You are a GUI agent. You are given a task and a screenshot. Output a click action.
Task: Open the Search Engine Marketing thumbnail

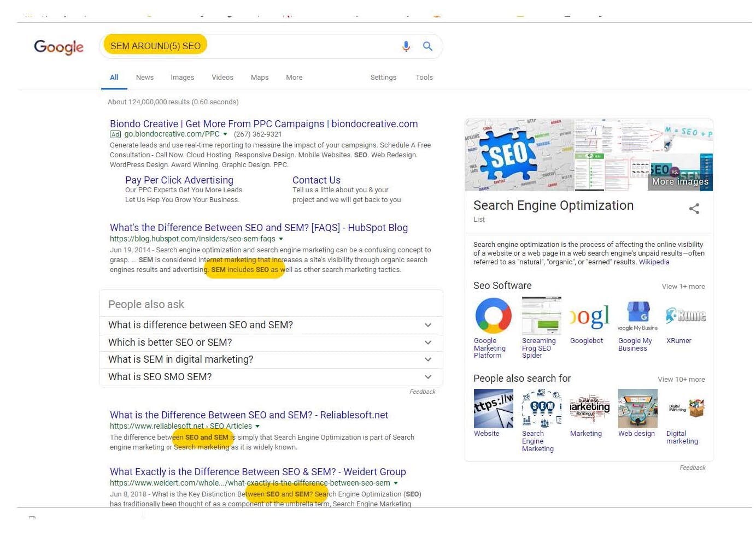(x=542, y=409)
